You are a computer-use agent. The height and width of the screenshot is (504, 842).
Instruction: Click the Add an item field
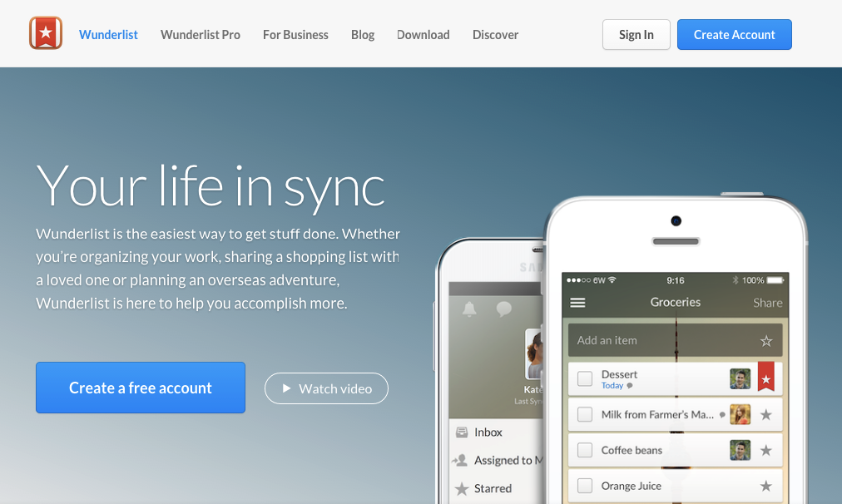tap(675, 340)
